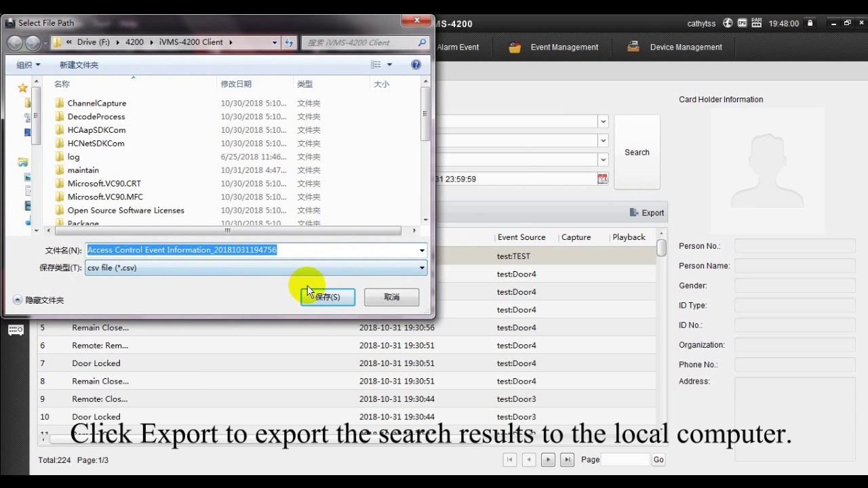Expand the file name history dropdown
This screenshot has height=488, width=868.
(x=422, y=250)
